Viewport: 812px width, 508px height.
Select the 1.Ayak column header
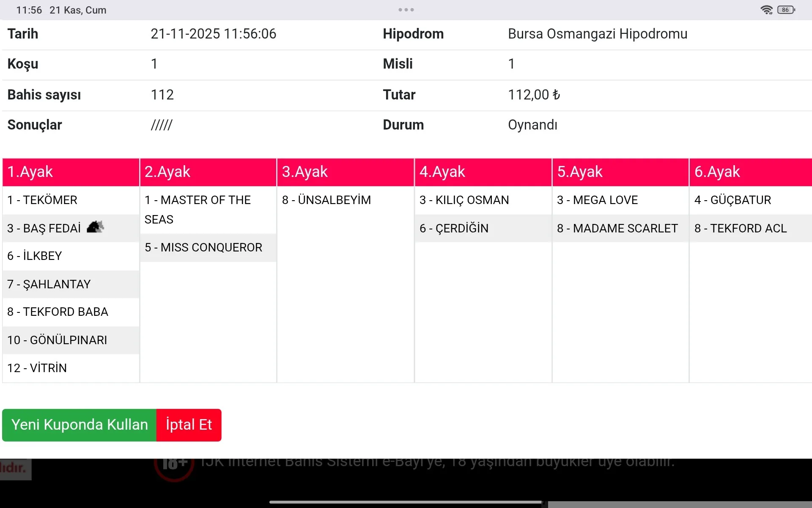click(x=71, y=172)
